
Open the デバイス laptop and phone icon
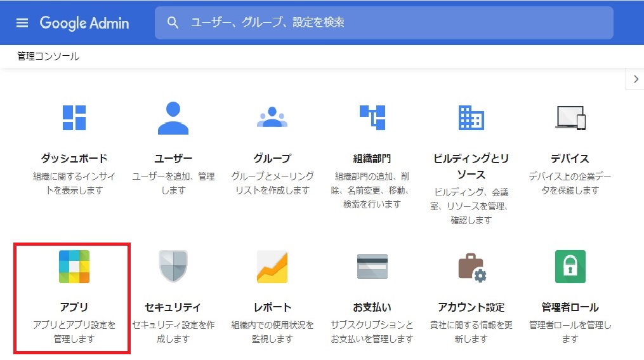(570, 117)
